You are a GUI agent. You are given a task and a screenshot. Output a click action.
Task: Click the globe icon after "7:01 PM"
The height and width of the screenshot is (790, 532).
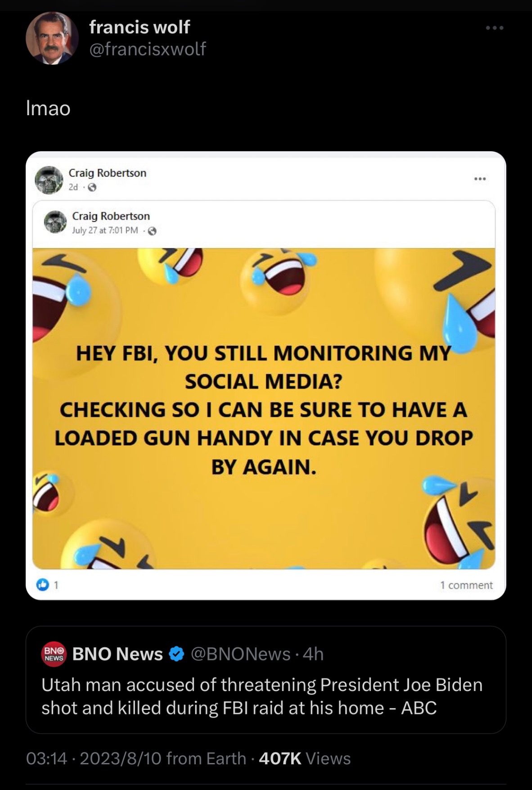pyautogui.click(x=152, y=231)
